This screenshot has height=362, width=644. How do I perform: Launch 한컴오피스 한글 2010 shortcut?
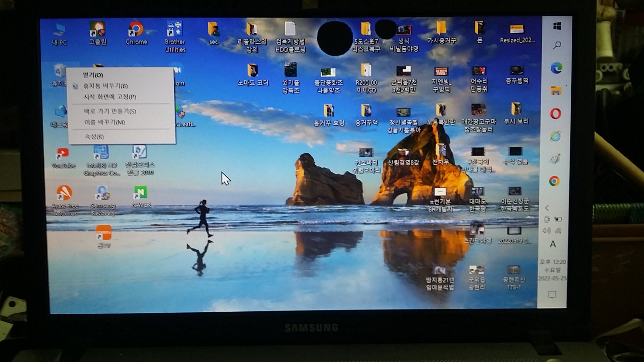tap(140, 160)
